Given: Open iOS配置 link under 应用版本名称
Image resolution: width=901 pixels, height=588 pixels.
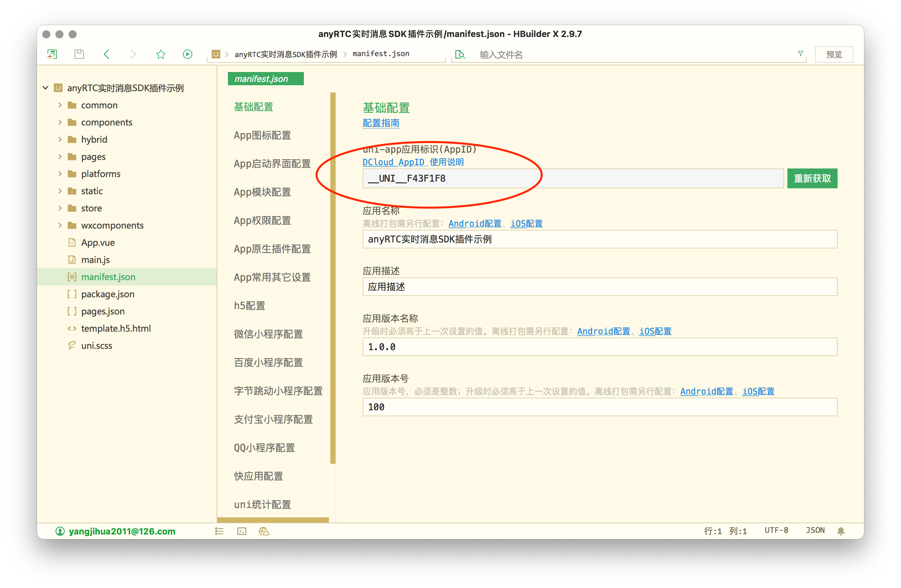Looking at the screenshot, I should tap(655, 331).
